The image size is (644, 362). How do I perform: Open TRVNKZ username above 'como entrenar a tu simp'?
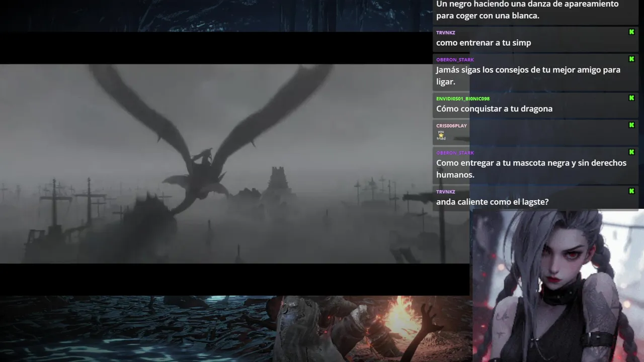coord(446,33)
